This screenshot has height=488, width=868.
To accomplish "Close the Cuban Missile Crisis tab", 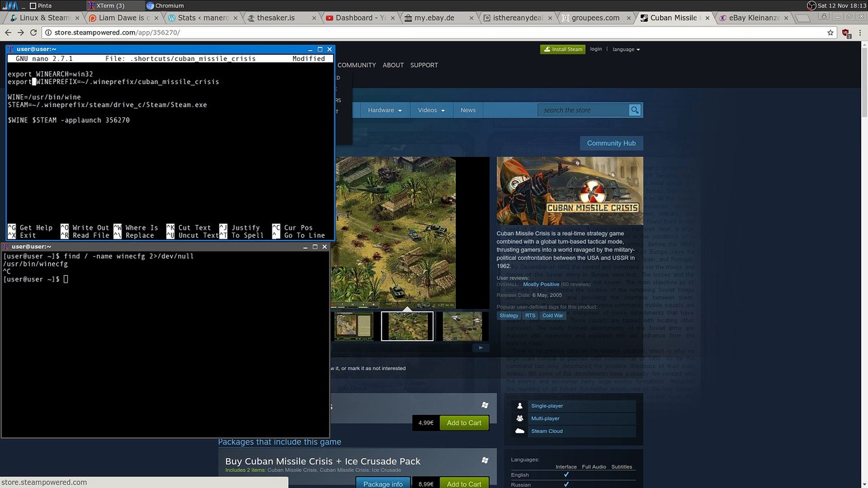I will (706, 18).
